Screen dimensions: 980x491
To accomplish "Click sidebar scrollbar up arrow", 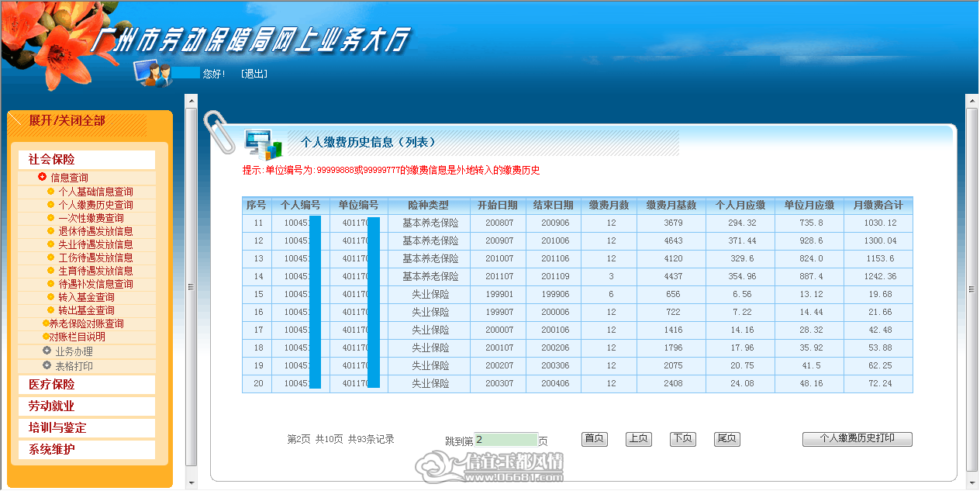I will pos(192,99).
